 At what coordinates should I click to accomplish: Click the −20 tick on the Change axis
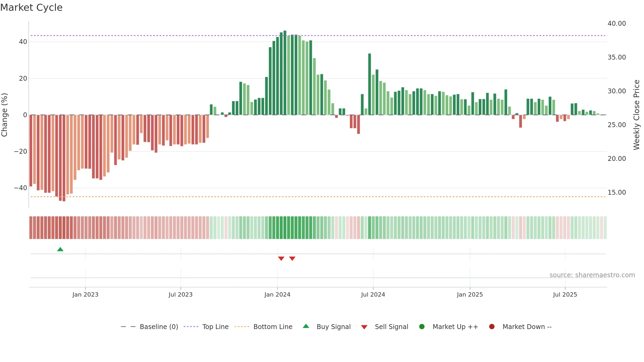[21, 152]
